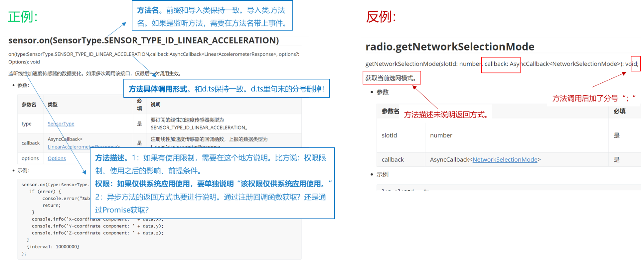The width and height of the screenshot is (644, 262).
Task: Follow the NetworkSelectionMode link
Action: pos(505,159)
